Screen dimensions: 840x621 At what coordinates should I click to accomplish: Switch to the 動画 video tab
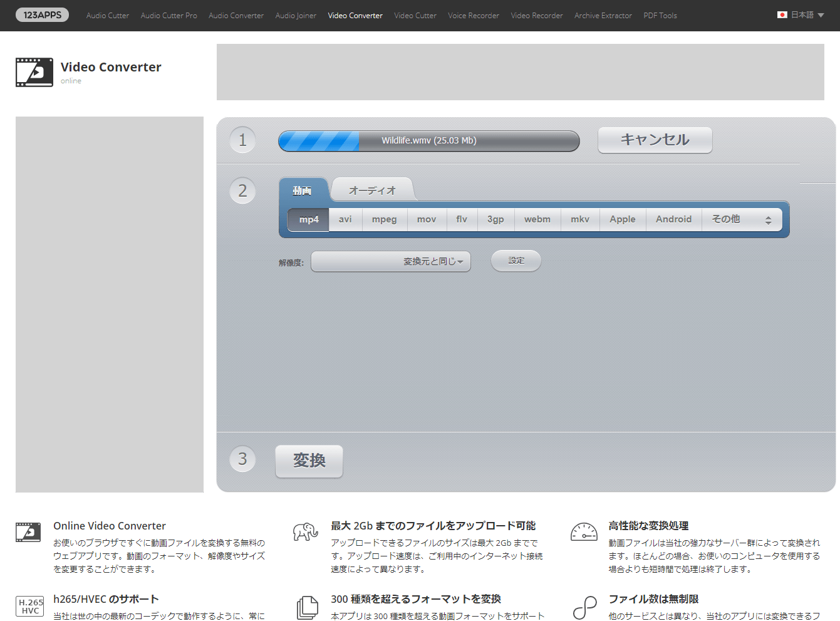[x=303, y=190]
